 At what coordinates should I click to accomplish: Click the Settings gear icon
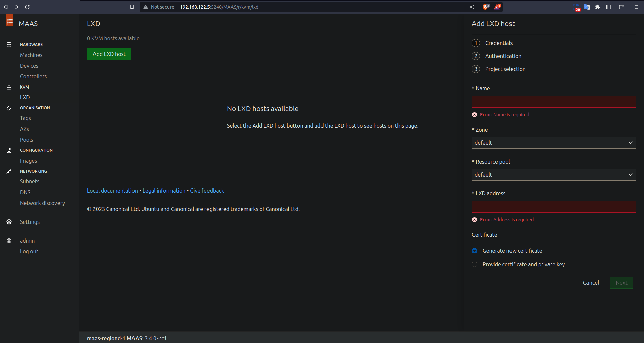pyautogui.click(x=9, y=222)
